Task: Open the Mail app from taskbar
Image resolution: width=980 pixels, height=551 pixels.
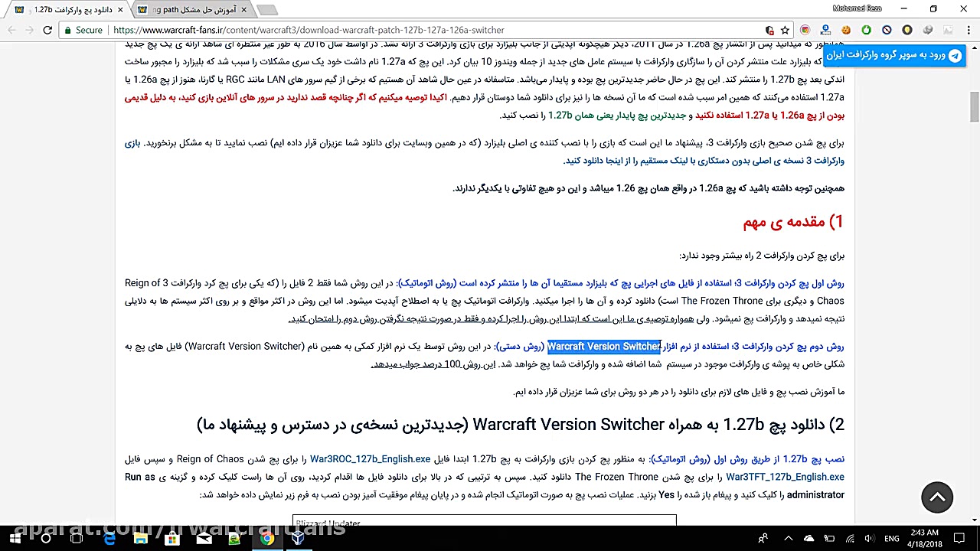Action: (204, 538)
